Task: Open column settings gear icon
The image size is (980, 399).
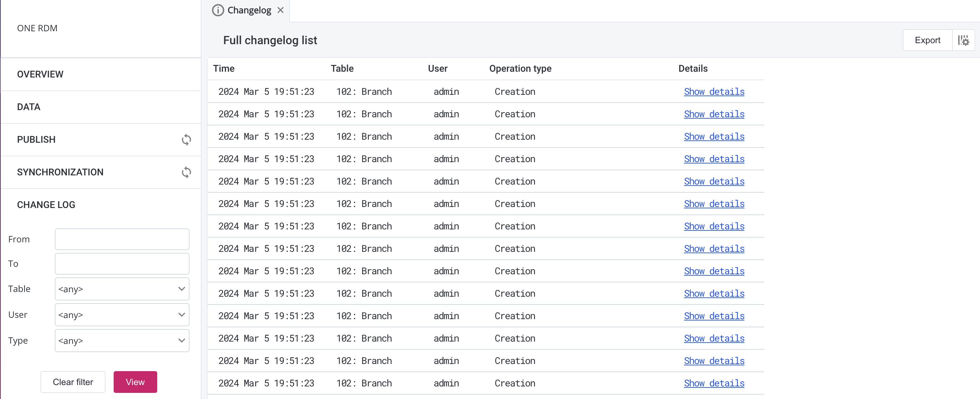Action: pyautogui.click(x=963, y=40)
